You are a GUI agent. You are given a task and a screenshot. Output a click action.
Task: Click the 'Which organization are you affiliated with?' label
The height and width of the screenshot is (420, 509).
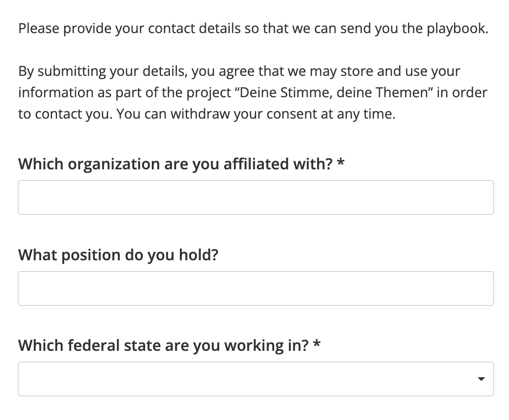(x=175, y=163)
